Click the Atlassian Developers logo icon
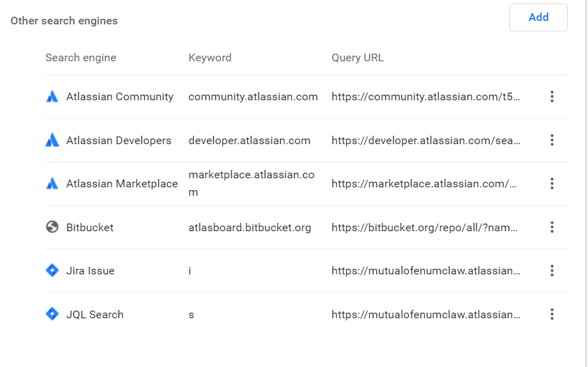 pos(52,140)
